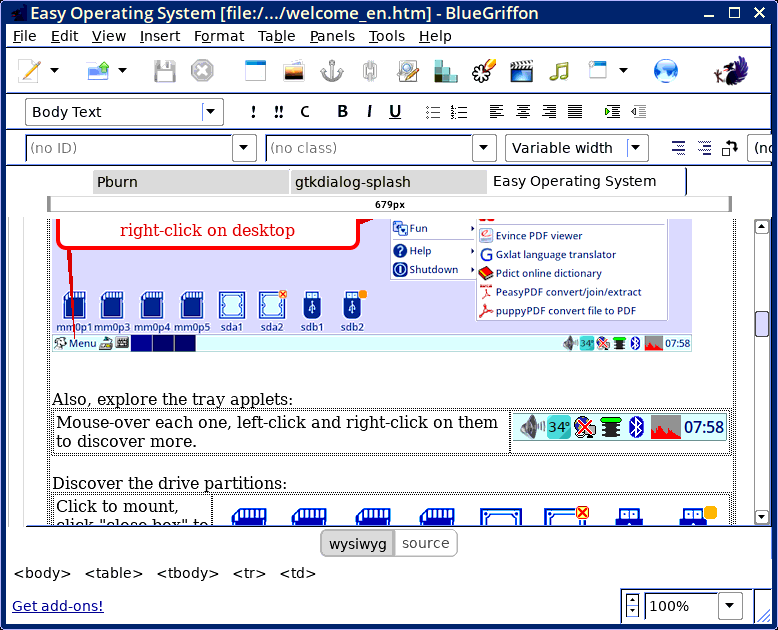Open the 100% zoom dropdown
Viewport: 778px width, 630px height.
pos(729,606)
